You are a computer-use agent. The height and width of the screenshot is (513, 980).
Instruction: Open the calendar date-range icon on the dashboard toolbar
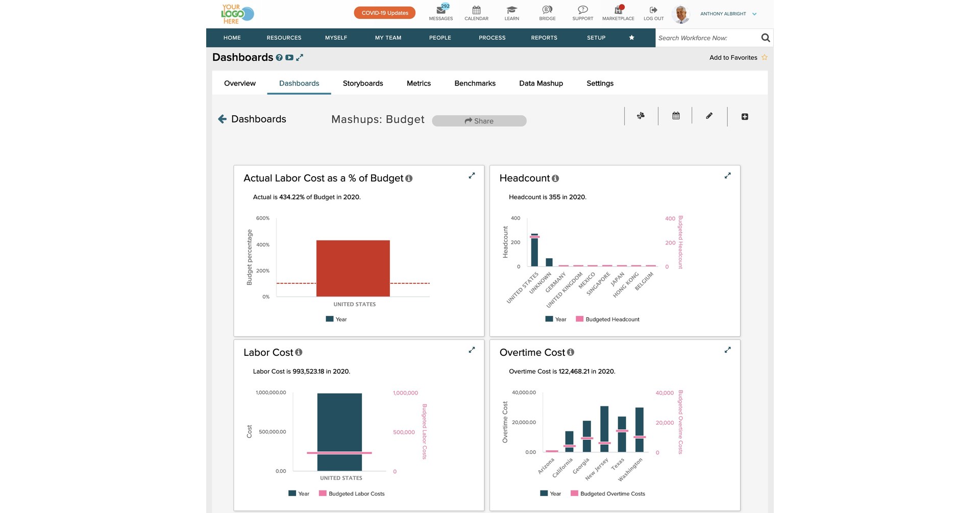click(675, 116)
